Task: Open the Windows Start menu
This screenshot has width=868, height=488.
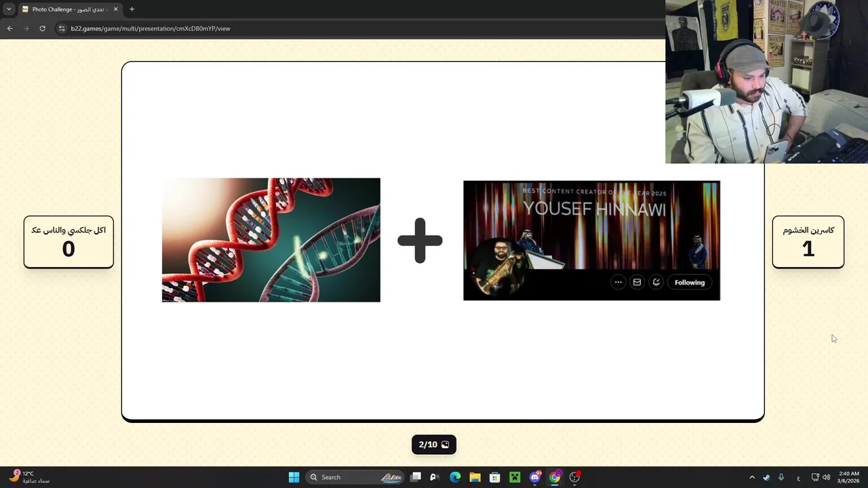Action: [x=294, y=477]
